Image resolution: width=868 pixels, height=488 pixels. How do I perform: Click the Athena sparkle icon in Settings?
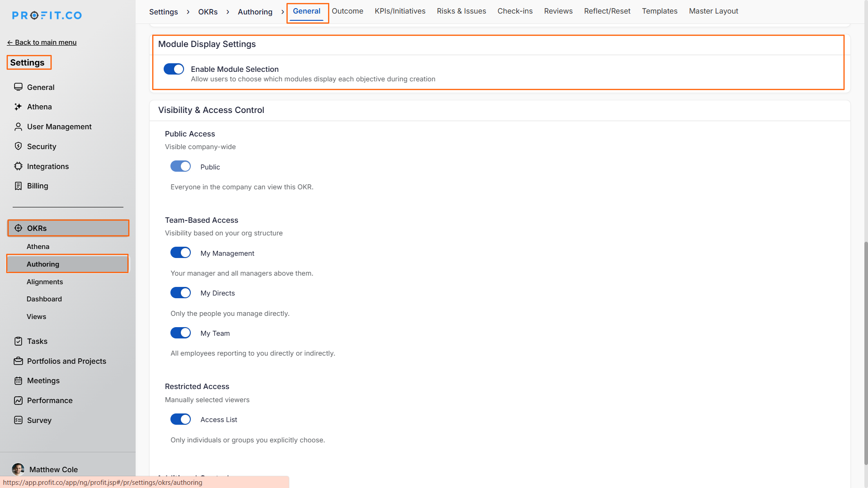[x=18, y=107]
